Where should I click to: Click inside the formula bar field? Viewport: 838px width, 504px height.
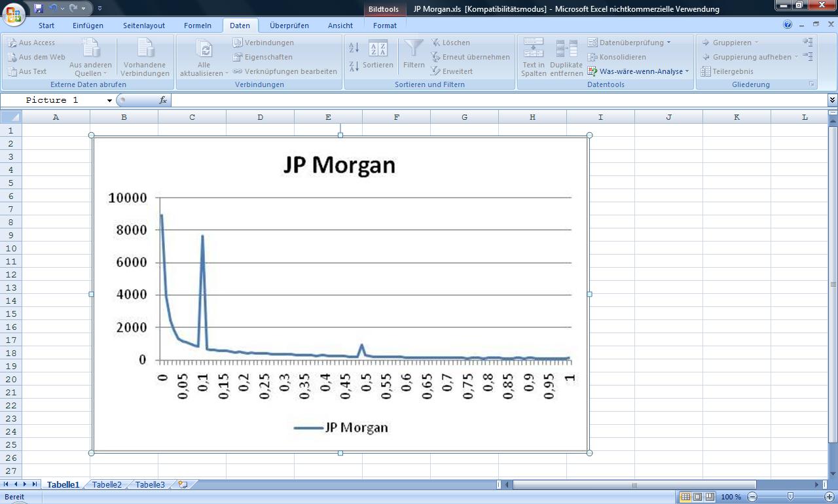click(499, 100)
